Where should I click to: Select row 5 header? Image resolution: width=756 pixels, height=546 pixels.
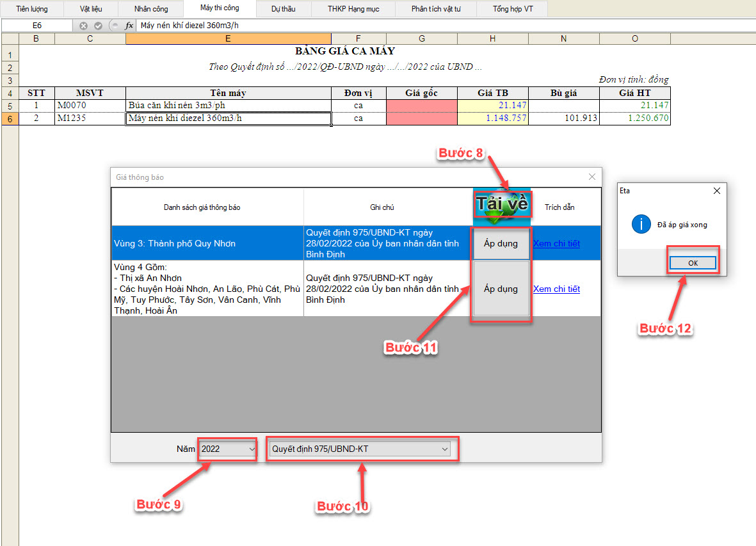click(x=10, y=106)
